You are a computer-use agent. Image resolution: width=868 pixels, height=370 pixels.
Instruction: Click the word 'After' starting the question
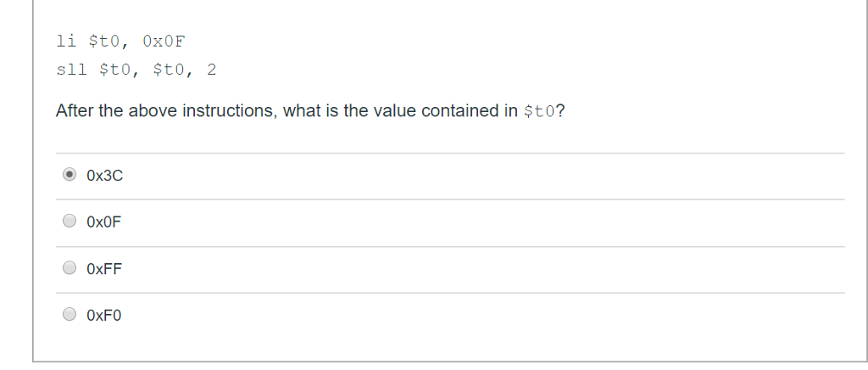tap(75, 111)
